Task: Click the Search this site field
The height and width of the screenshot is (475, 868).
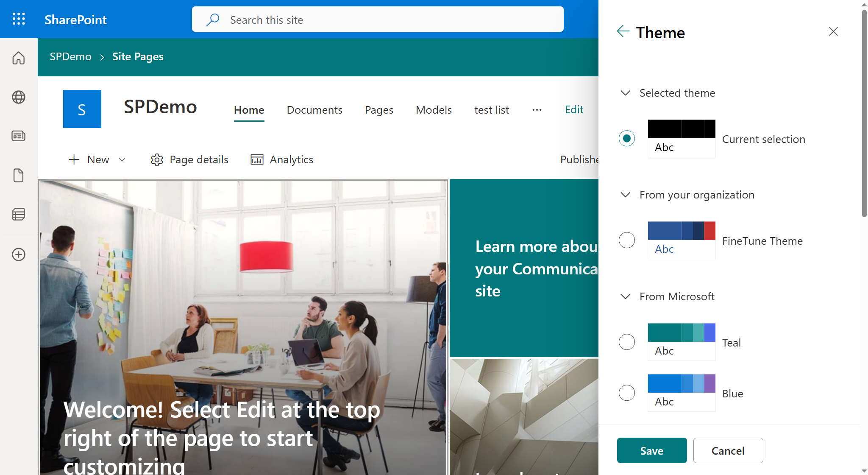Action: (x=377, y=19)
